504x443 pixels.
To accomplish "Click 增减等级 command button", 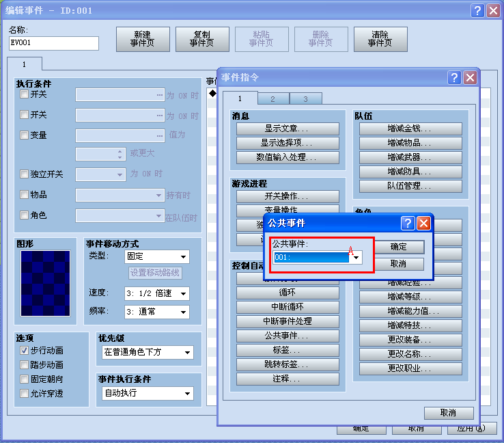I will click(x=410, y=297).
